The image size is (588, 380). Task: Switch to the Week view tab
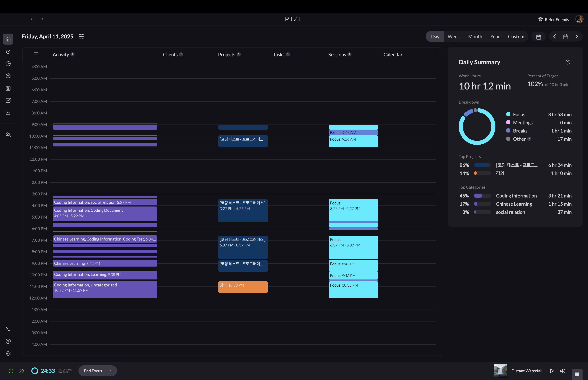pyautogui.click(x=454, y=37)
